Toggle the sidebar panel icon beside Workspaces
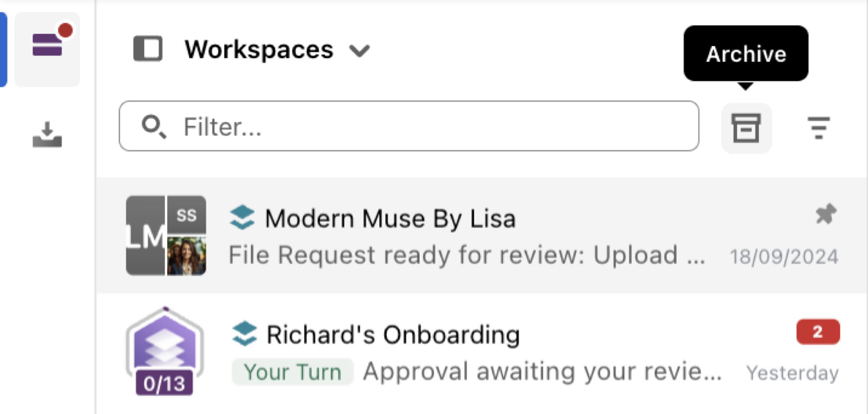 pyautogui.click(x=148, y=49)
